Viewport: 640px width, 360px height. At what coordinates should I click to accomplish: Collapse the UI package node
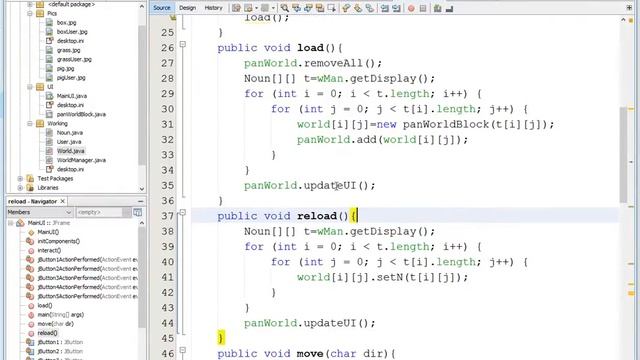pyautogui.click(x=30, y=87)
